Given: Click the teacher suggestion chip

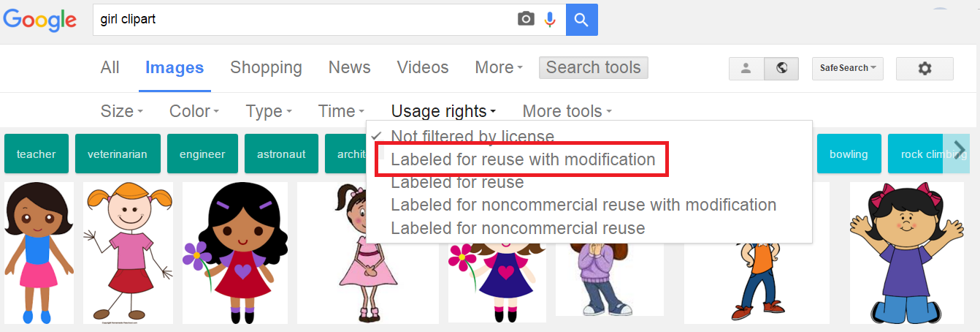Looking at the screenshot, I should point(37,154).
